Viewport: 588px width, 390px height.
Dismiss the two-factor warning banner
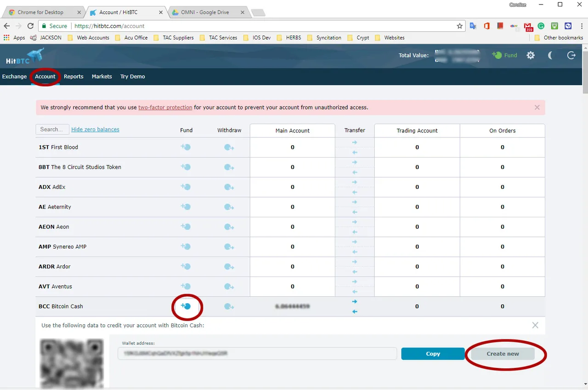(537, 107)
